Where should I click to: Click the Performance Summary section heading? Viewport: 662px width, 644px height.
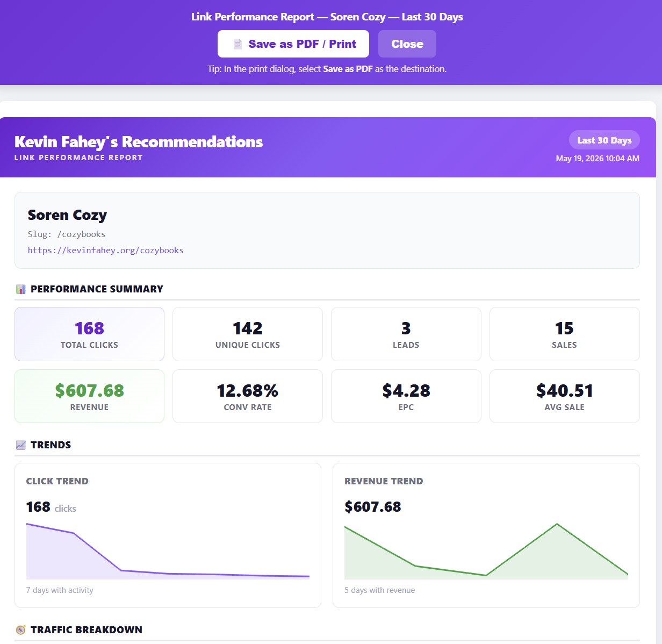97,289
